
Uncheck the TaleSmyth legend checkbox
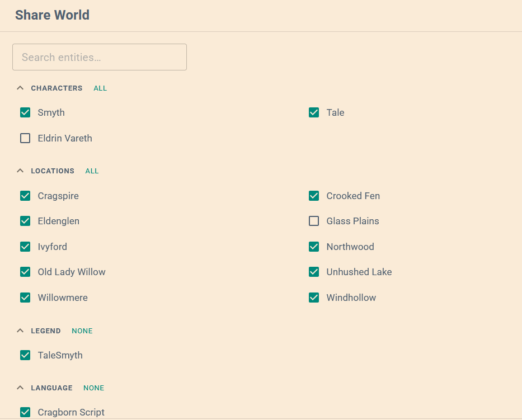[25, 355]
